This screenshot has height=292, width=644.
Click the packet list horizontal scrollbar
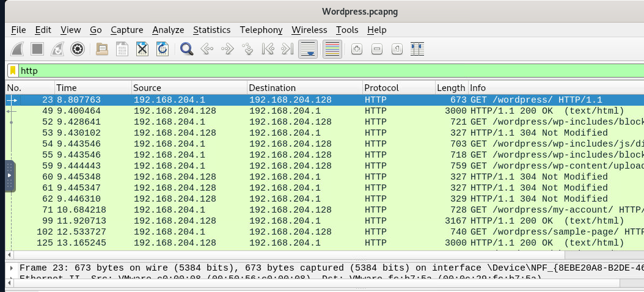306,254
